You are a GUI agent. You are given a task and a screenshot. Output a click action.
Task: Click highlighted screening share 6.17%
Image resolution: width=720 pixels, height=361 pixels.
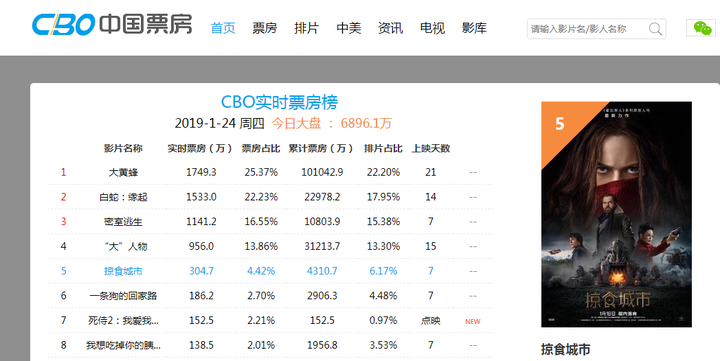coord(383,271)
